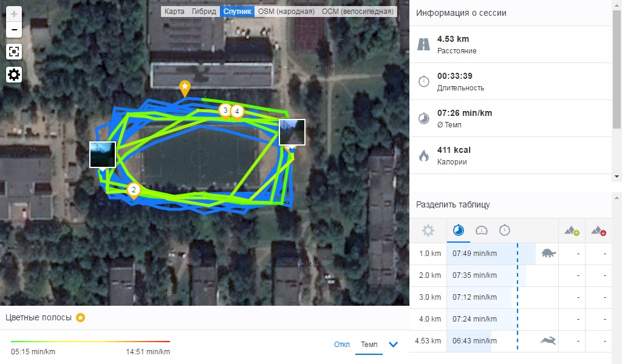This screenshot has width=622, height=364.
Task: Select the pace split tab icon
Action: point(458,230)
